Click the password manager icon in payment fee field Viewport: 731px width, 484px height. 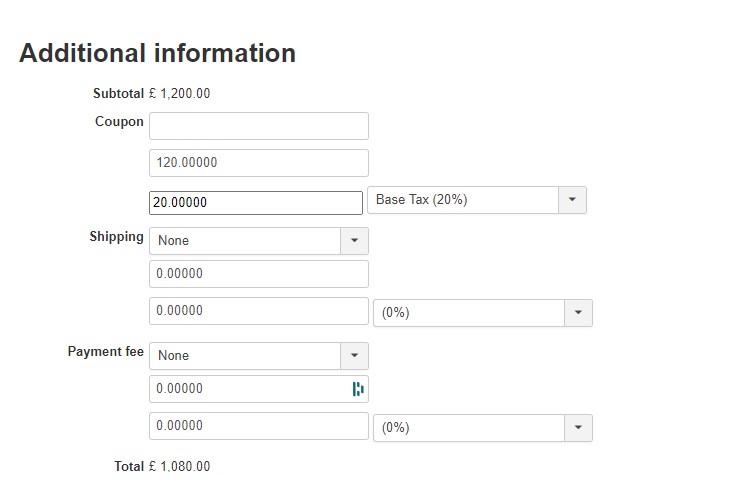(x=358, y=389)
